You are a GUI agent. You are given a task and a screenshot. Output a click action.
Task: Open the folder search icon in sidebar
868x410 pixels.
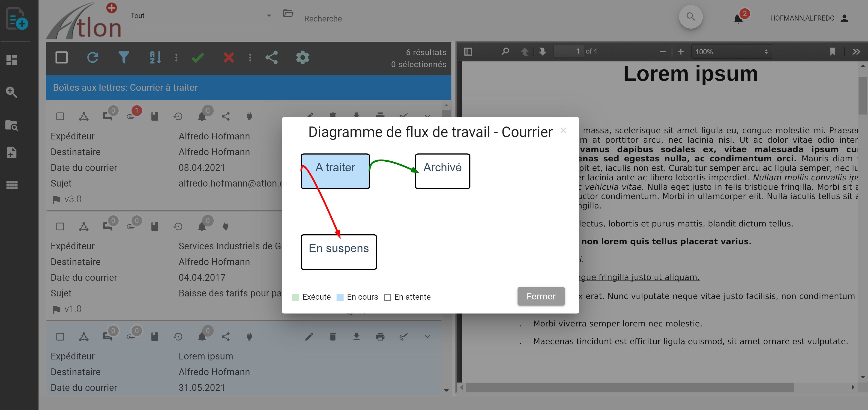(12, 125)
